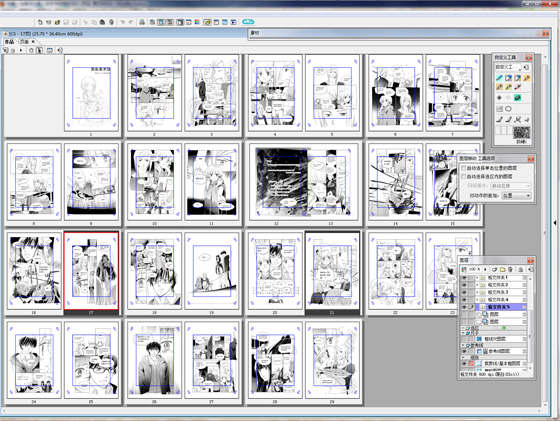Collapse the right side panel arrow
Viewport: 560px width, 421px height.
click(x=555, y=222)
